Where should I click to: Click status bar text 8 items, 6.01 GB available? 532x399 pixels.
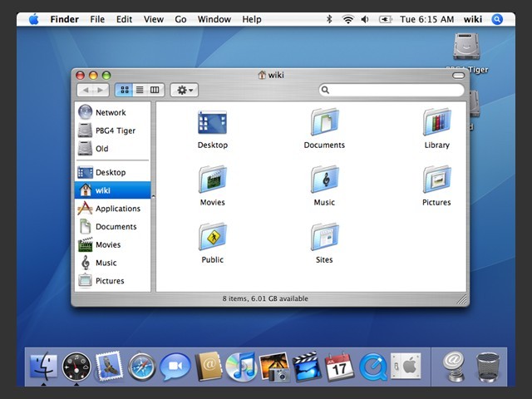tap(265, 298)
